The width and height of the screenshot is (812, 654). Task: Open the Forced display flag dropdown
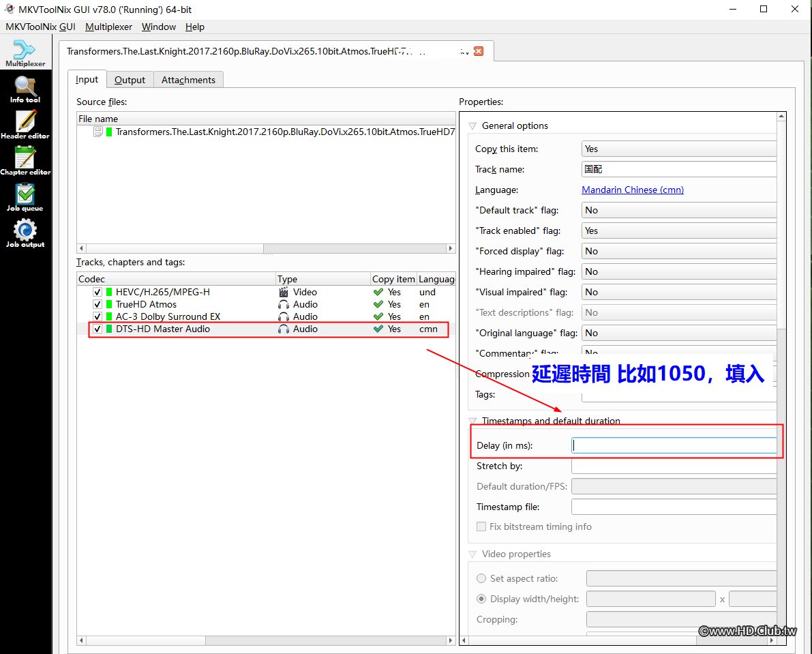(x=679, y=251)
